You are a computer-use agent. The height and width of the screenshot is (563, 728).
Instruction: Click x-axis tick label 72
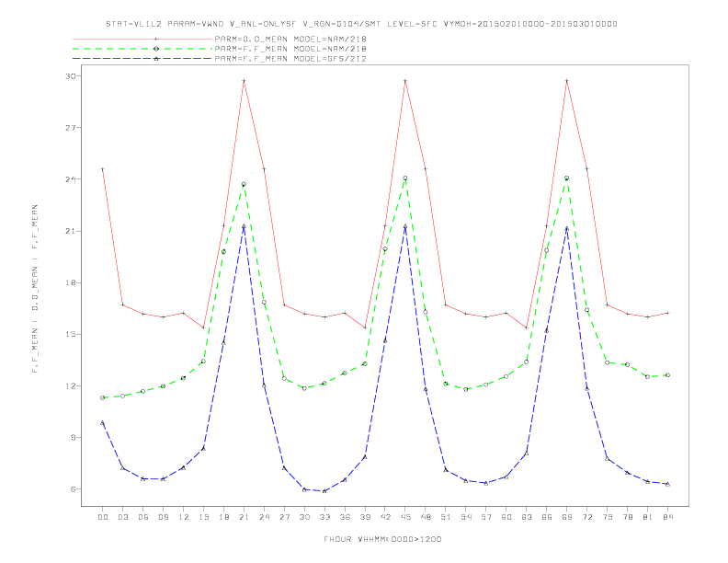pyautogui.click(x=586, y=517)
